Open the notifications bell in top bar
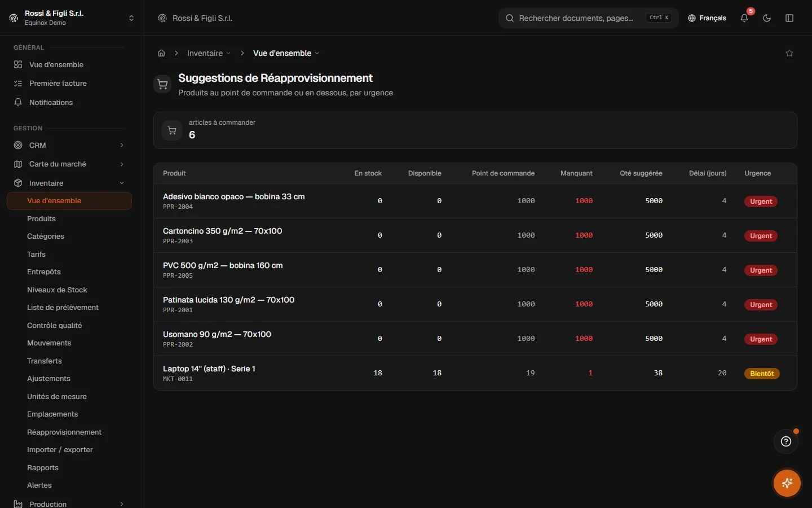Viewport: 812px width, 508px height. point(744,18)
